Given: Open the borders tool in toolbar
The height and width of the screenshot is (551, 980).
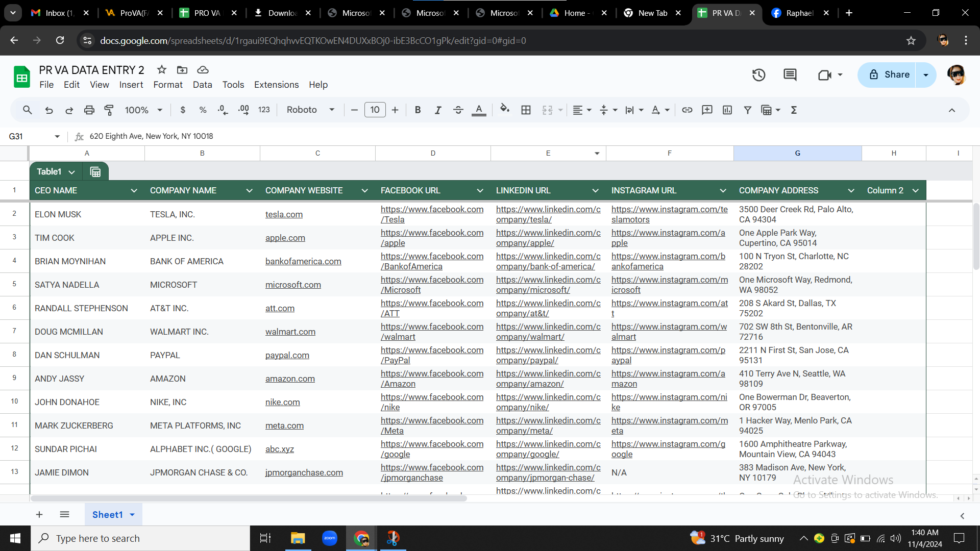Looking at the screenshot, I should tap(526, 110).
